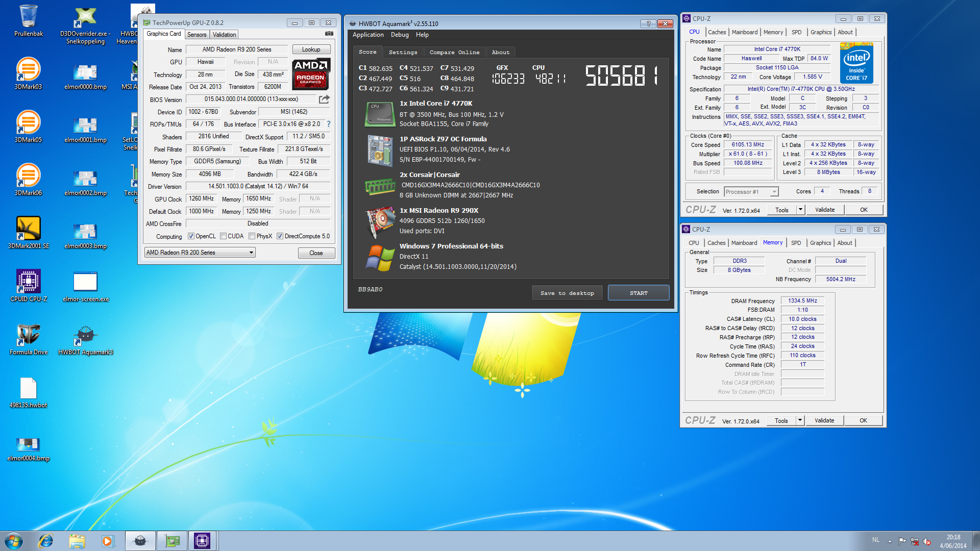This screenshot has height=551, width=980.
Task: Open Mainboard tab in top CPU-Z window
Action: (744, 32)
